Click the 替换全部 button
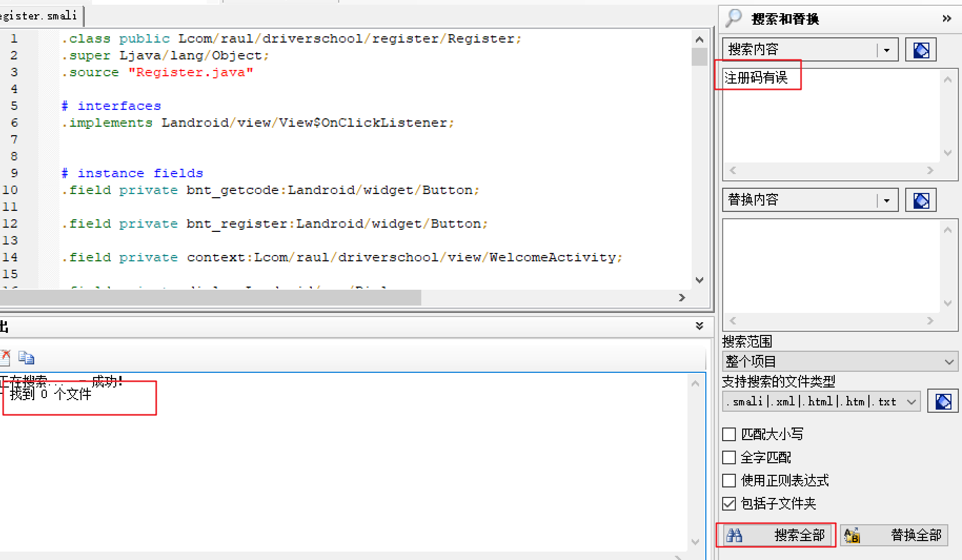 click(x=894, y=535)
